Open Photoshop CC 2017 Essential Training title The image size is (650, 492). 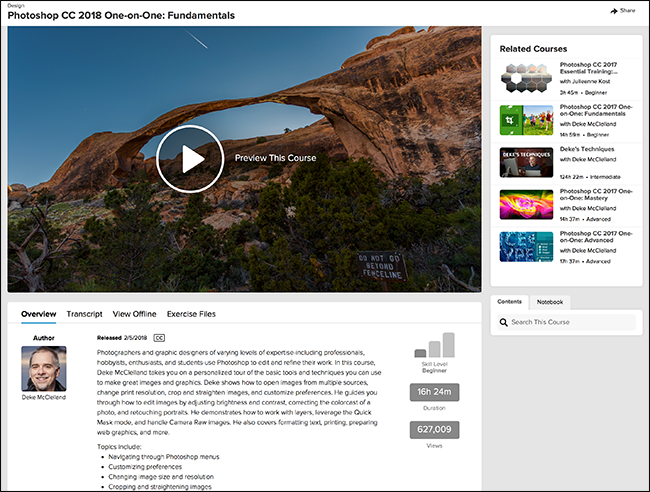click(x=589, y=68)
